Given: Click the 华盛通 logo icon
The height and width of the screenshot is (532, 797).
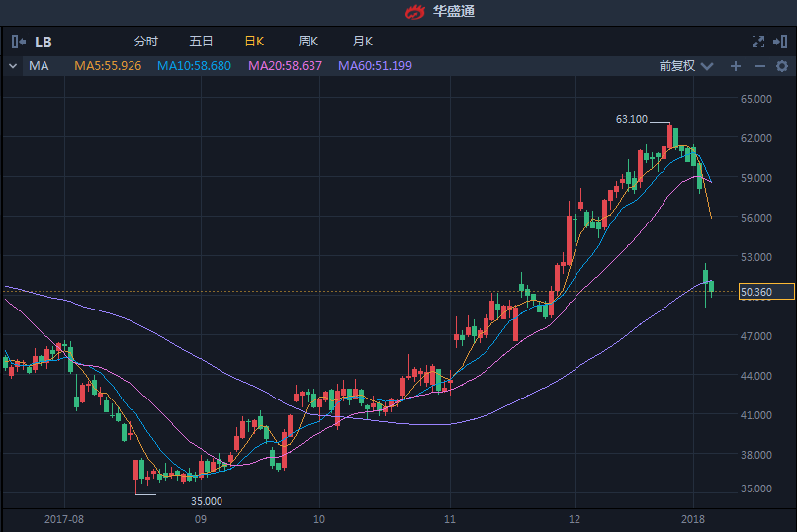Looking at the screenshot, I should tap(415, 12).
